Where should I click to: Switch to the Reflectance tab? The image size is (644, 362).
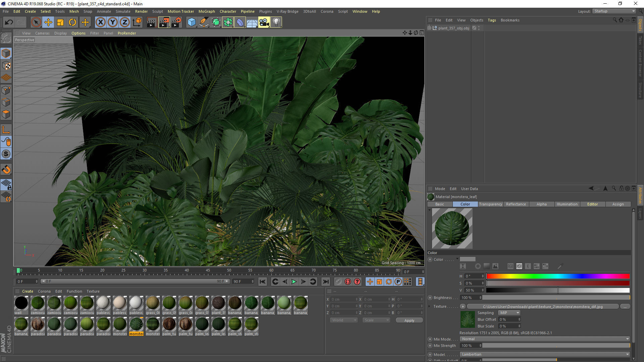point(516,204)
